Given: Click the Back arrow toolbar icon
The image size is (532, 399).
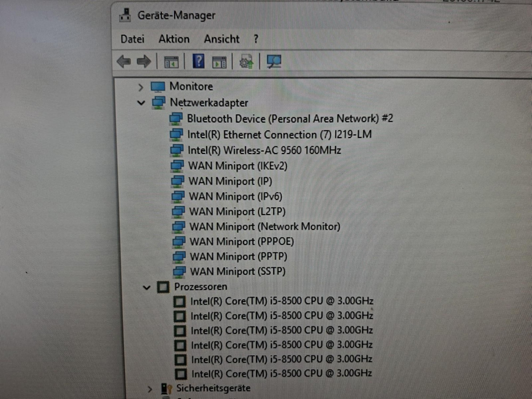Looking at the screenshot, I should (124, 61).
